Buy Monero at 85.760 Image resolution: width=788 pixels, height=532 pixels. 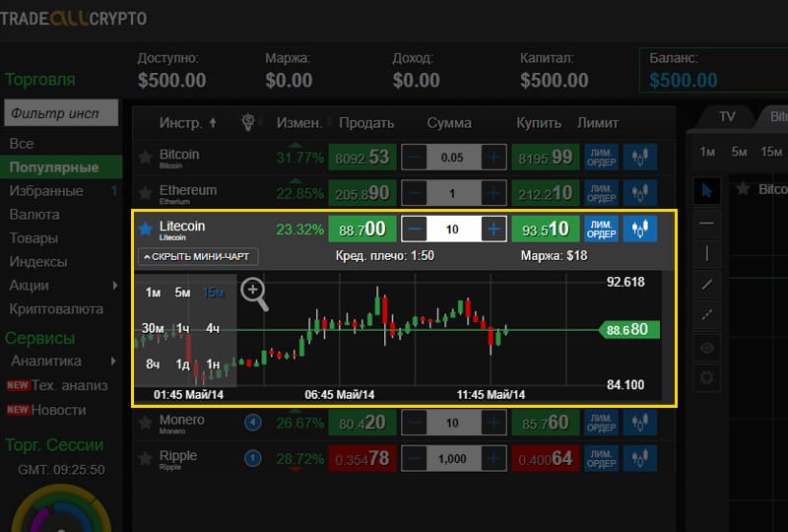(546, 423)
